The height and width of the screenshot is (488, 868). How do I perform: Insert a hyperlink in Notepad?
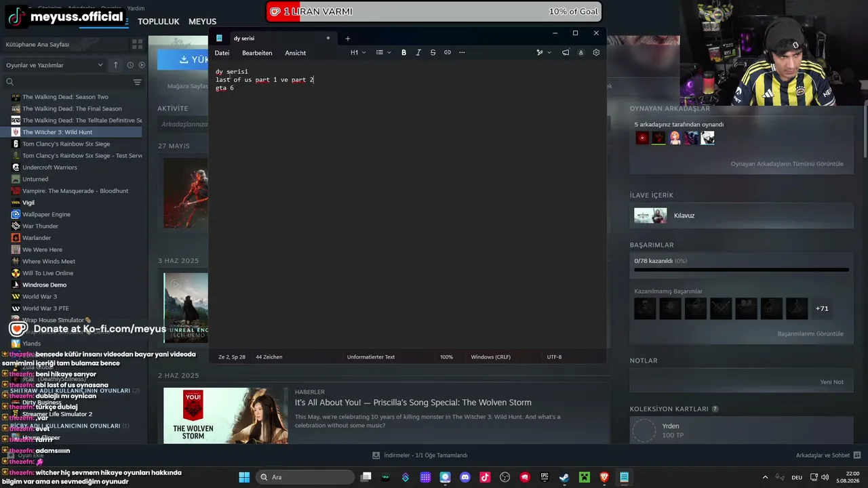point(448,52)
